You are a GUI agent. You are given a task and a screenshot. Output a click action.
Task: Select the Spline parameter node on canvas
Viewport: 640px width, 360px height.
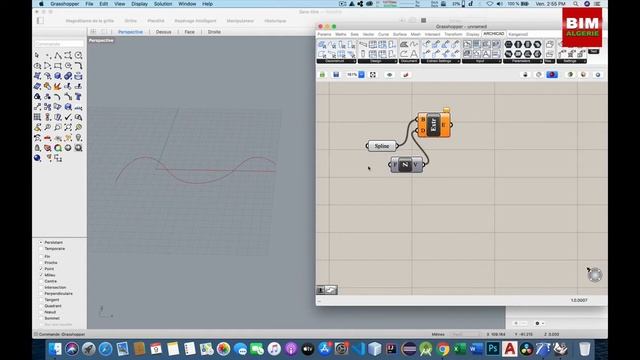(382, 146)
